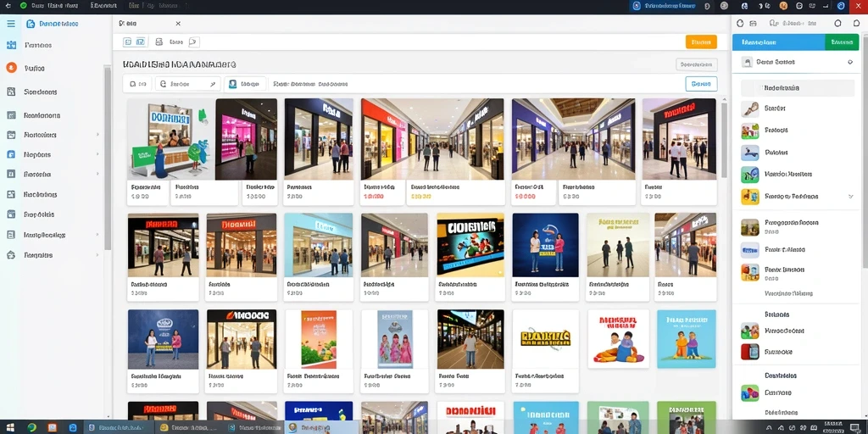Click the orange circular icon in the sidebar
The width and height of the screenshot is (868, 434).
[11, 68]
